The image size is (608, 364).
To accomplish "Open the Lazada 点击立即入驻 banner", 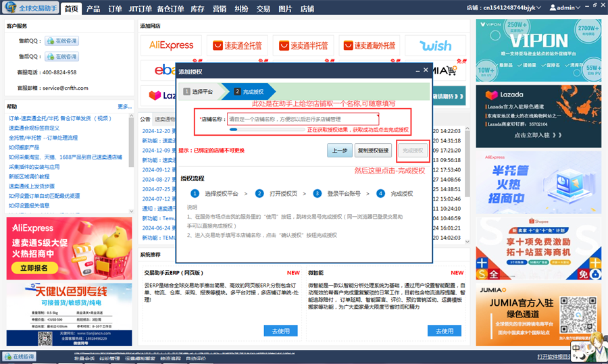I will pyautogui.click(x=538, y=116).
